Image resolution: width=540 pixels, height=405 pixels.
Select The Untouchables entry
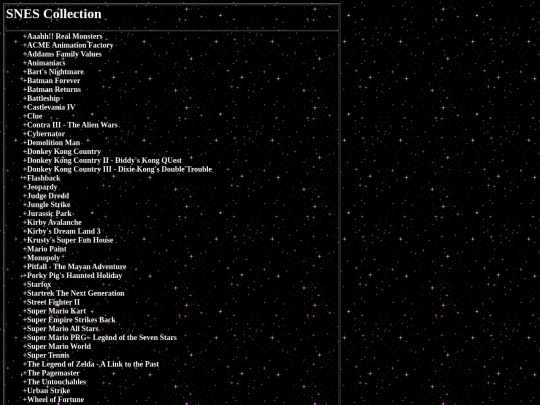[56, 382]
